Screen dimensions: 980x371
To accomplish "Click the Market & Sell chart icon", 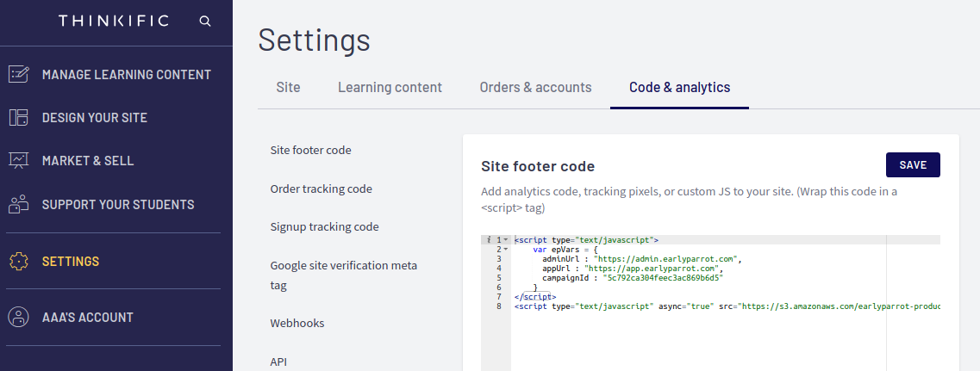I will pos(19,160).
